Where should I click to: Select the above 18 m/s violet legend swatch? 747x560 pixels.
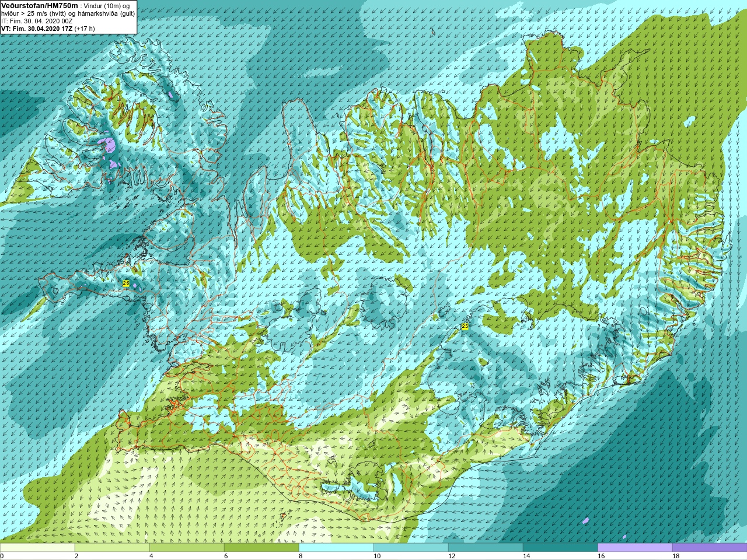point(710,548)
